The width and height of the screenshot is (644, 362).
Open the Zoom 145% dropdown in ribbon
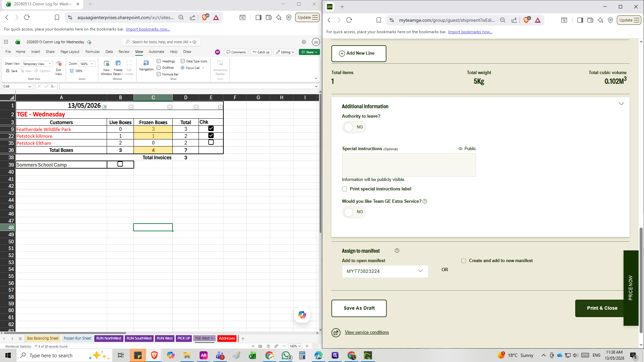coord(87,64)
